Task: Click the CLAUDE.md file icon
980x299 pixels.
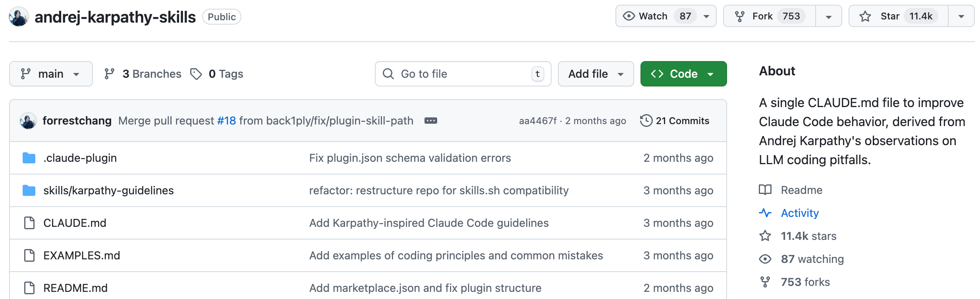Action: pyautogui.click(x=29, y=223)
